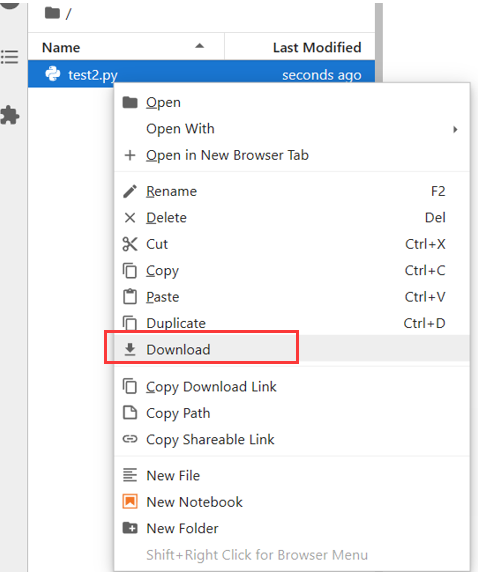Image resolution: width=478 pixels, height=572 pixels.
Task: Click the Download arrow icon
Action: click(130, 349)
